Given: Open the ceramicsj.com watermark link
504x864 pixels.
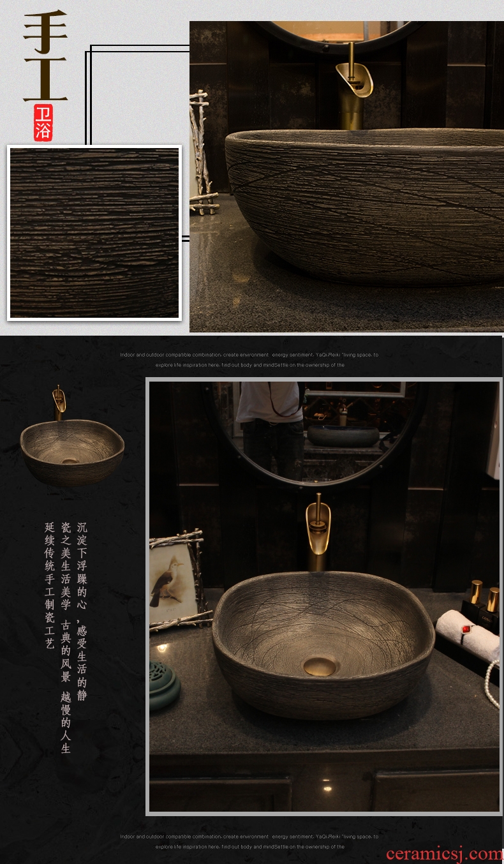Looking at the screenshot, I should pos(444,853).
